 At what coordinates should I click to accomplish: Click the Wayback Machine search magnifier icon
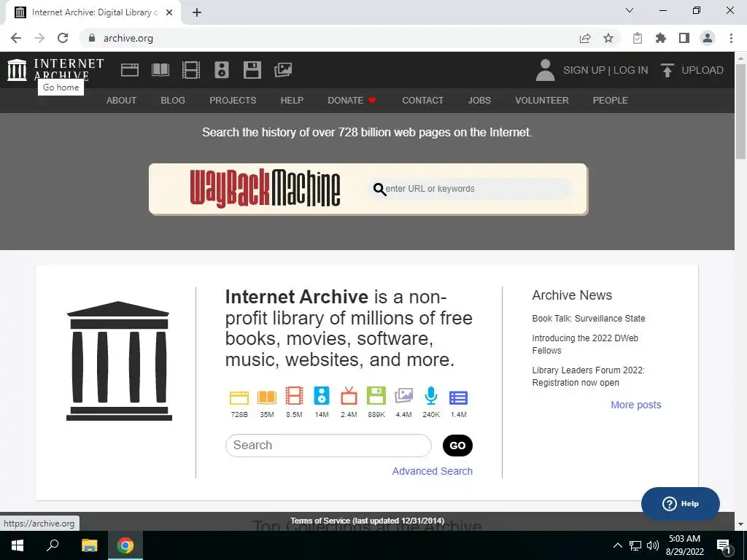tap(379, 189)
